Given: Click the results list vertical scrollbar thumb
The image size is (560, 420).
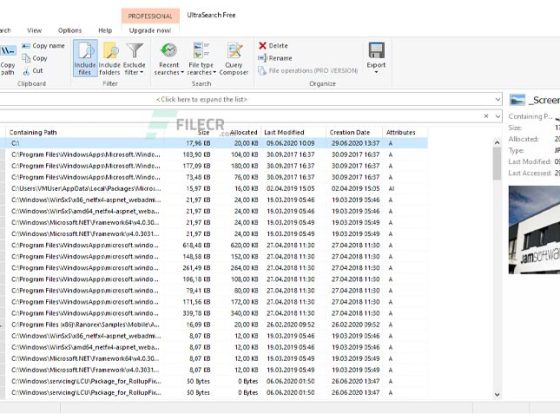Looking at the screenshot, I should click(x=497, y=164).
